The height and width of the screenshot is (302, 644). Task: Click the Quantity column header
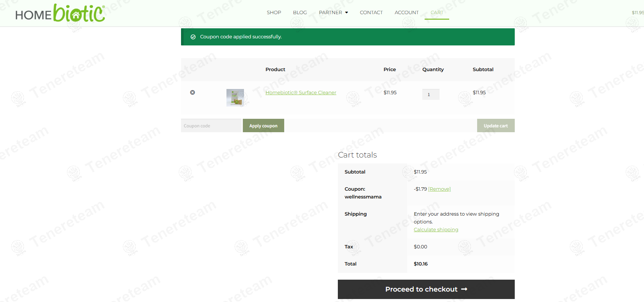[433, 69]
